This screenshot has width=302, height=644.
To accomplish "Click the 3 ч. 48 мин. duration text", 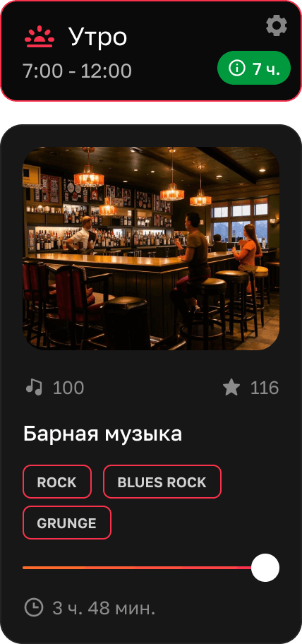I will coord(104,608).
